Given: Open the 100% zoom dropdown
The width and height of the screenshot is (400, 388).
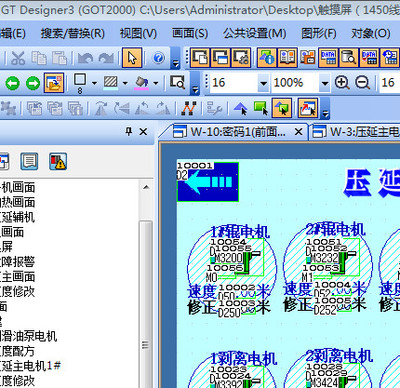Looking at the screenshot, I should [324, 83].
